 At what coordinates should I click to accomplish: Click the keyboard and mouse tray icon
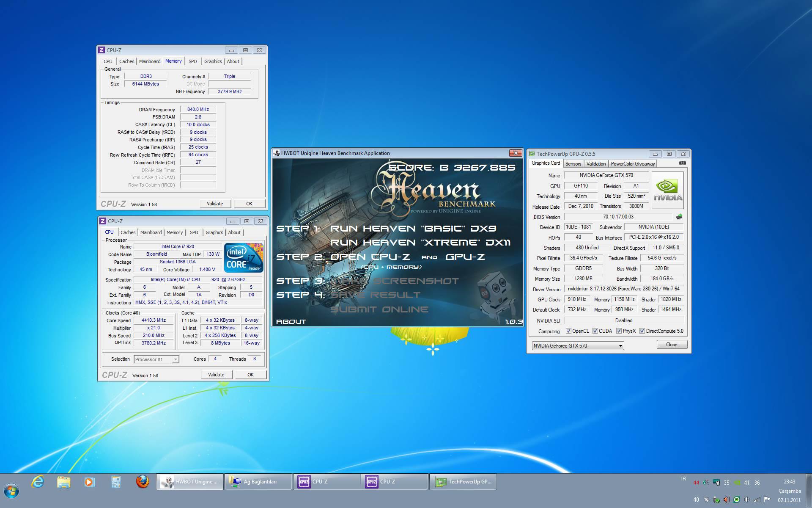(x=716, y=482)
